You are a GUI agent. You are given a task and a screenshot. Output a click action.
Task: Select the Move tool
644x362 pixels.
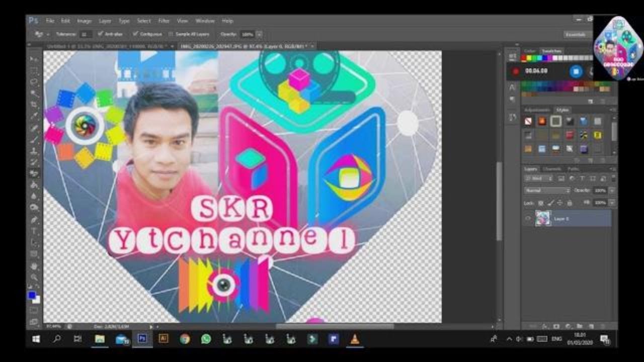[x=34, y=59]
